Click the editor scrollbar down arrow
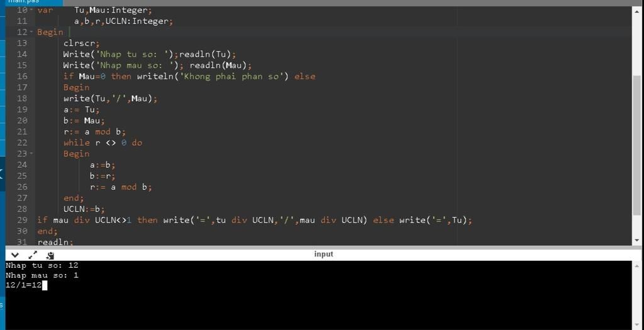 pos(636,241)
